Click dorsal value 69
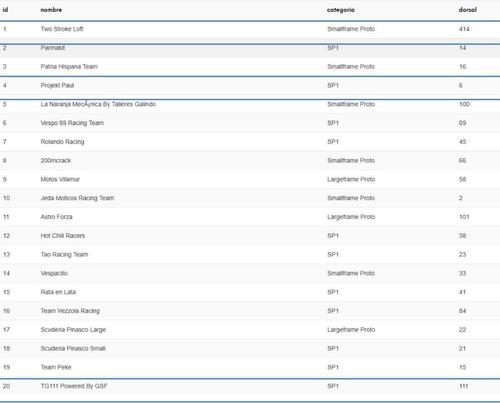The image size is (500, 403). tap(462, 123)
